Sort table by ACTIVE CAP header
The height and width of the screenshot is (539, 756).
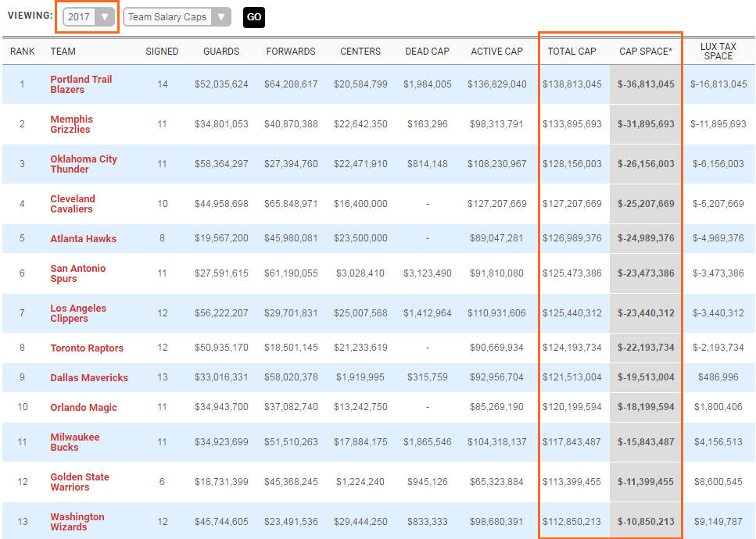tap(496, 52)
